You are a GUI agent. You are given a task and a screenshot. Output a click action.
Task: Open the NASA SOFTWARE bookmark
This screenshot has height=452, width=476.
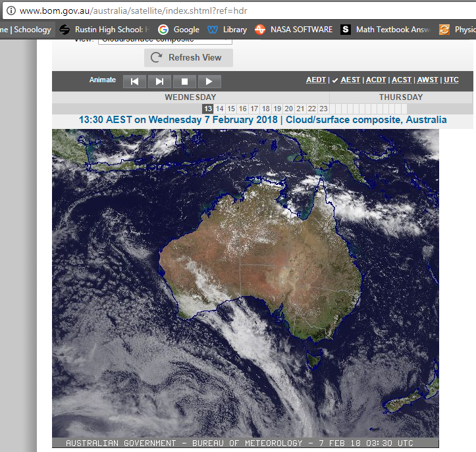click(x=294, y=30)
